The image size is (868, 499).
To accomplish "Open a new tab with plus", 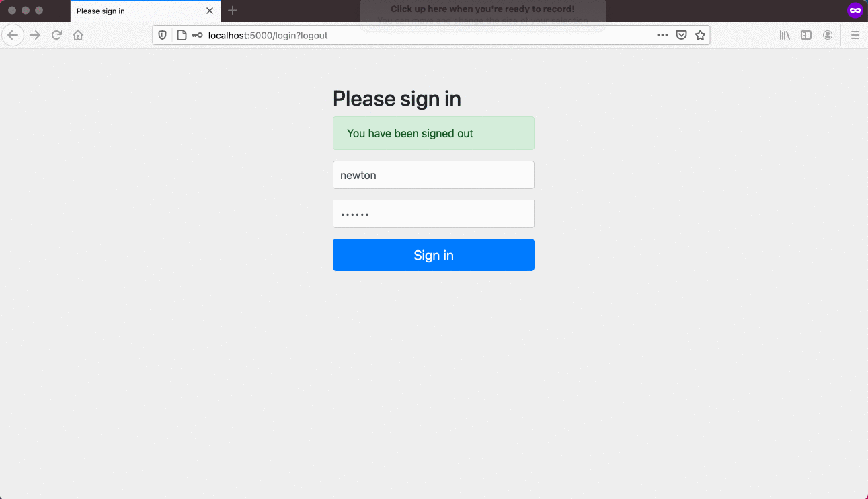I will click(x=233, y=11).
